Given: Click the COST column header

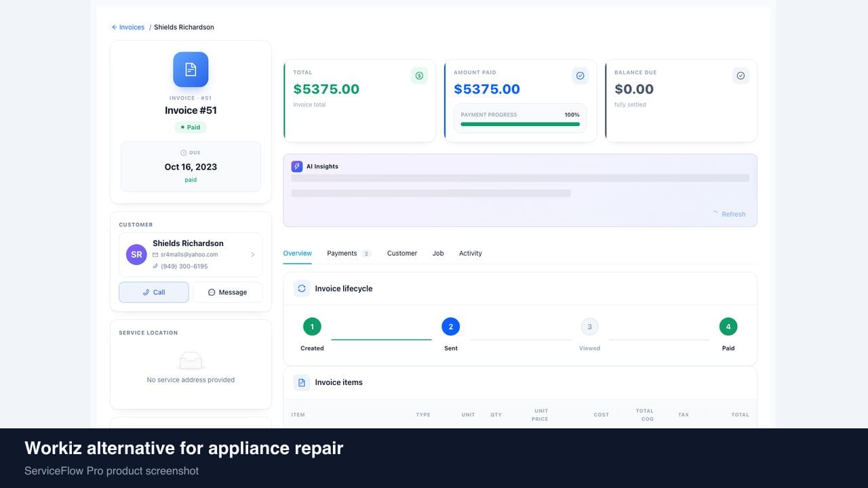Looking at the screenshot, I should (601, 415).
